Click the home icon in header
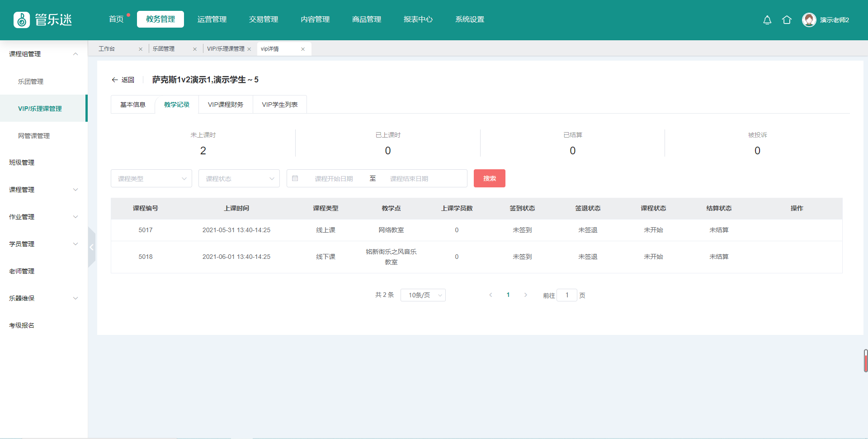868x439 pixels. click(787, 20)
